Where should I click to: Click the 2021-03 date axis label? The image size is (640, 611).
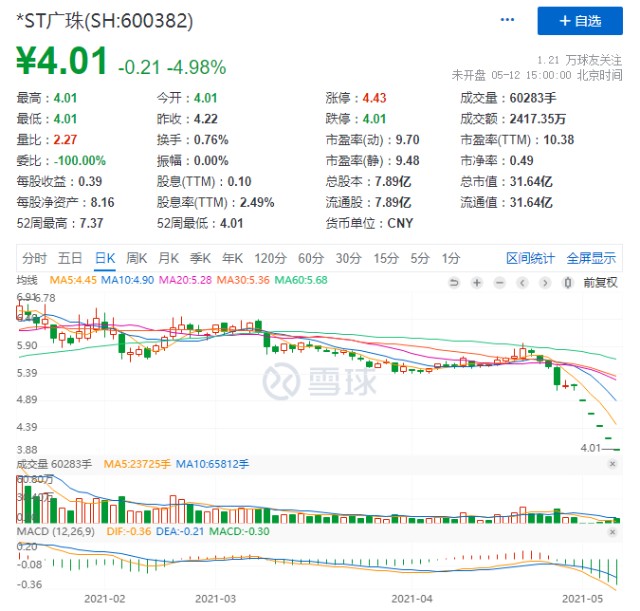pos(216,599)
